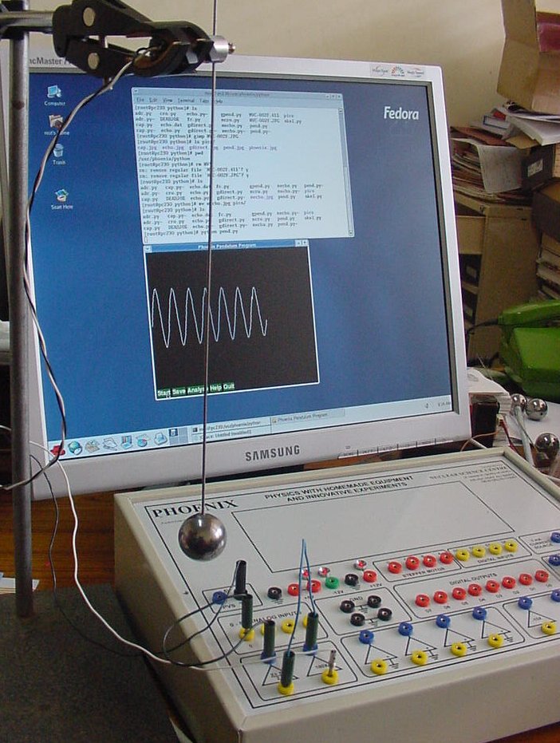Open the red hat main menu in panel
560x743 pixels.
[x=57, y=449]
